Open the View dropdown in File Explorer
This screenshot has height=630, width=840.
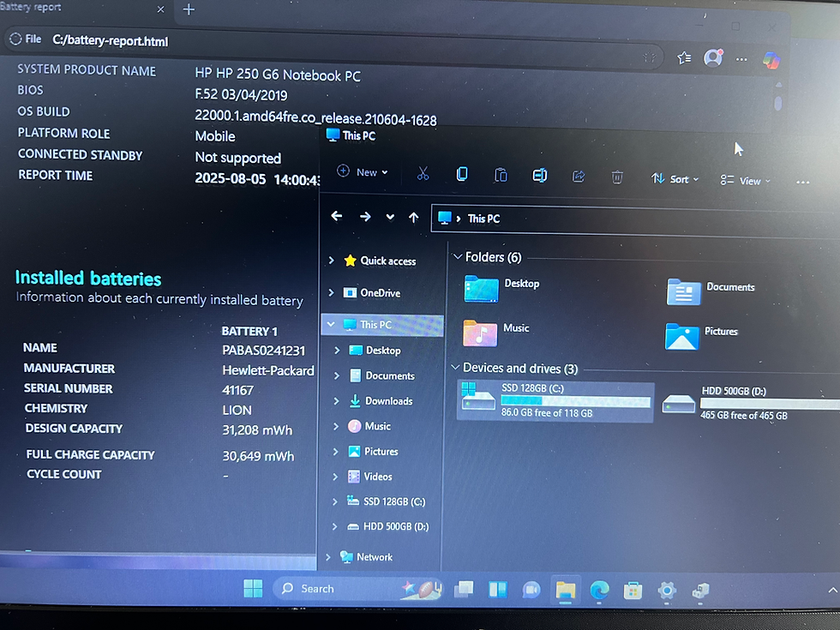tap(745, 181)
